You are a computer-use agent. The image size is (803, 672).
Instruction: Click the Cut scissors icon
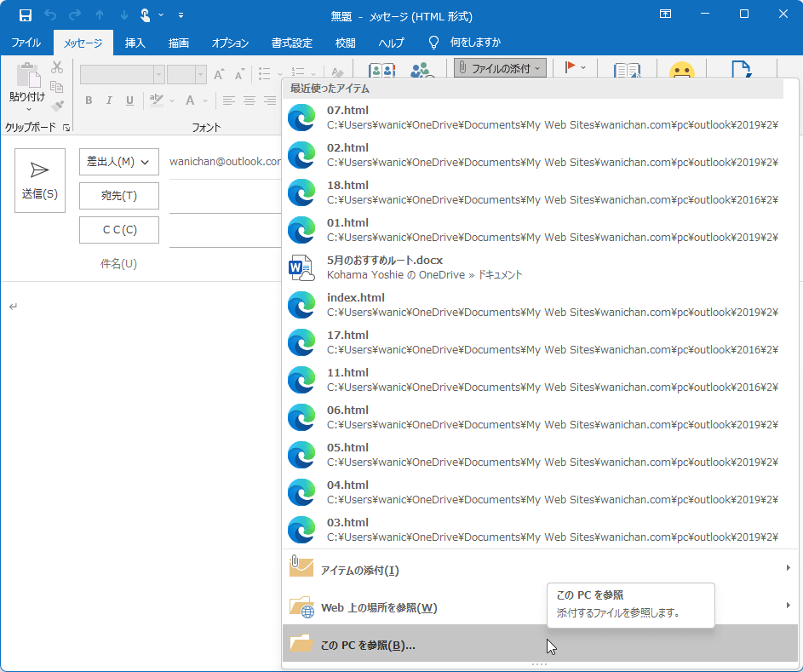click(57, 67)
